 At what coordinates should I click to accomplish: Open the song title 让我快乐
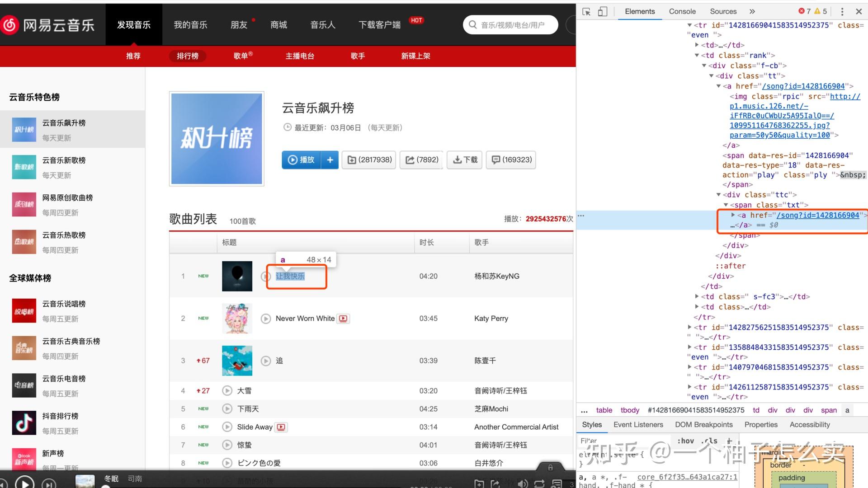(290, 276)
